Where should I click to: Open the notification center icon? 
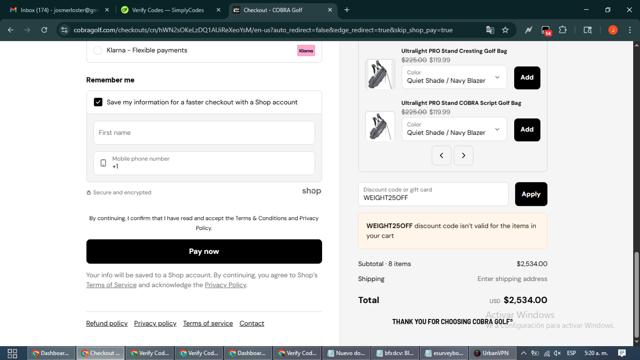click(x=622, y=353)
